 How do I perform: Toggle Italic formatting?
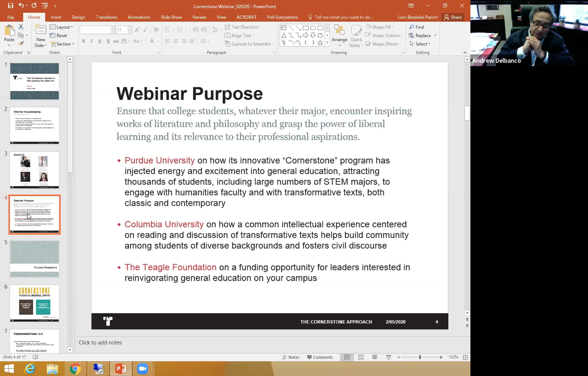pyautogui.click(x=91, y=41)
